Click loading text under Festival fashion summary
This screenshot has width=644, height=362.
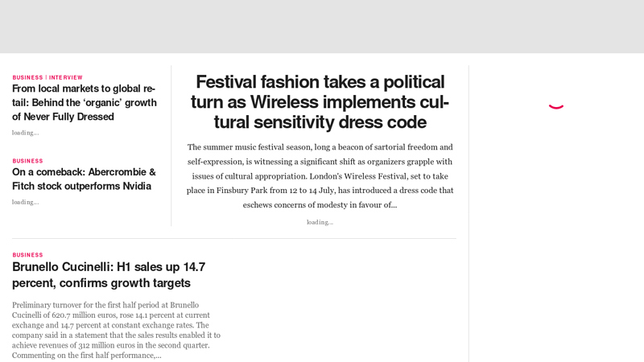click(x=320, y=222)
